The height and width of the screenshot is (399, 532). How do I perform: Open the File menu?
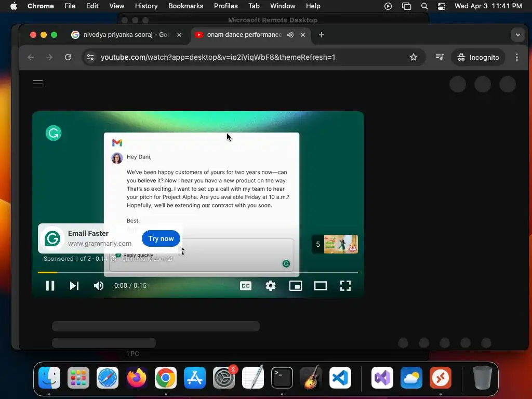tap(70, 6)
